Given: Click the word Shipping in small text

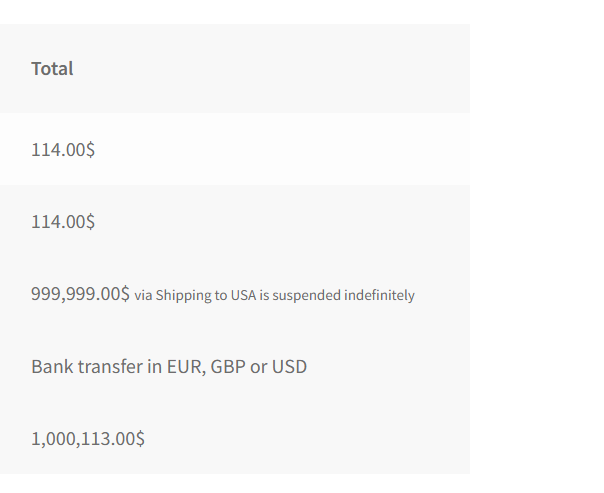Looking at the screenshot, I should pyautogui.click(x=184, y=296).
